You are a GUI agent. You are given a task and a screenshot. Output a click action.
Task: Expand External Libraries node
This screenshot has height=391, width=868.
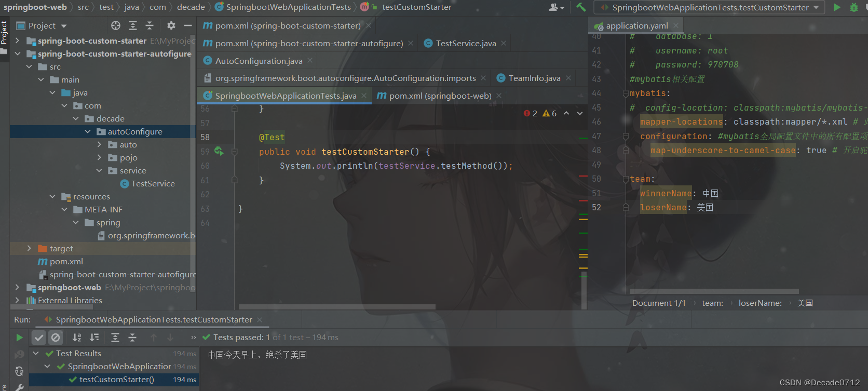point(17,300)
